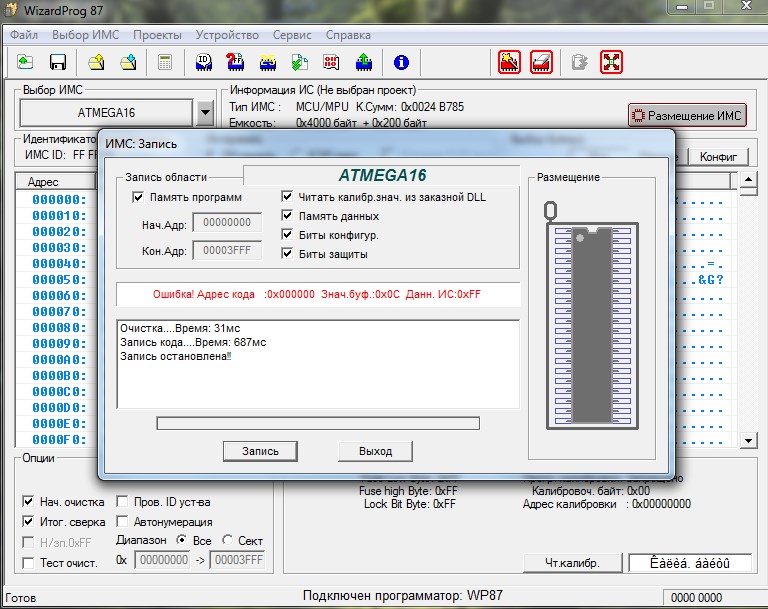Click the calculator icon in toolbar
This screenshot has height=609, width=768.
165,62
